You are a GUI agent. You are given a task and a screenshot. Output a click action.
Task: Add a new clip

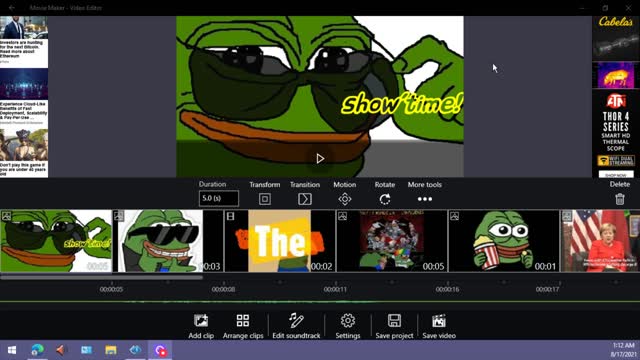coord(201,326)
